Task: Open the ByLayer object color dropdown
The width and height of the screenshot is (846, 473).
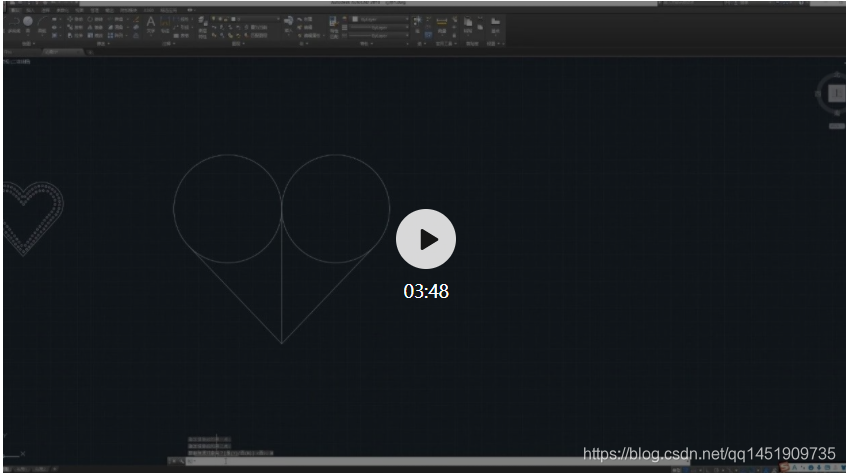Action: click(x=380, y=19)
